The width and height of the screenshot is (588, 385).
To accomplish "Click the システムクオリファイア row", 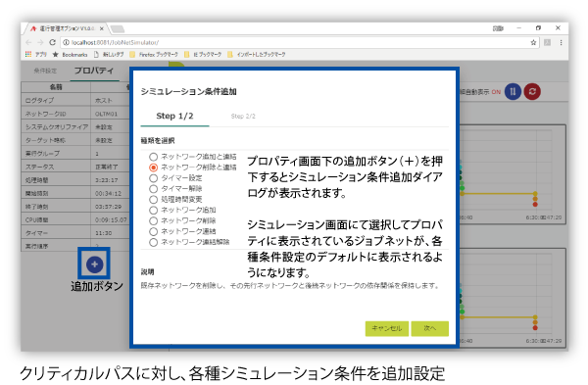I will coord(75,126).
